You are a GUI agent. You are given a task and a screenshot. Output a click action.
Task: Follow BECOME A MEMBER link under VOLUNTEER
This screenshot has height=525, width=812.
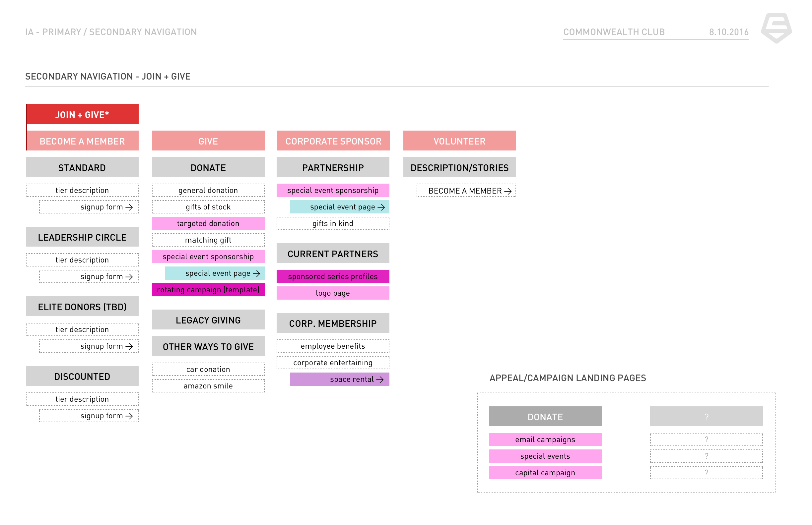click(466, 191)
